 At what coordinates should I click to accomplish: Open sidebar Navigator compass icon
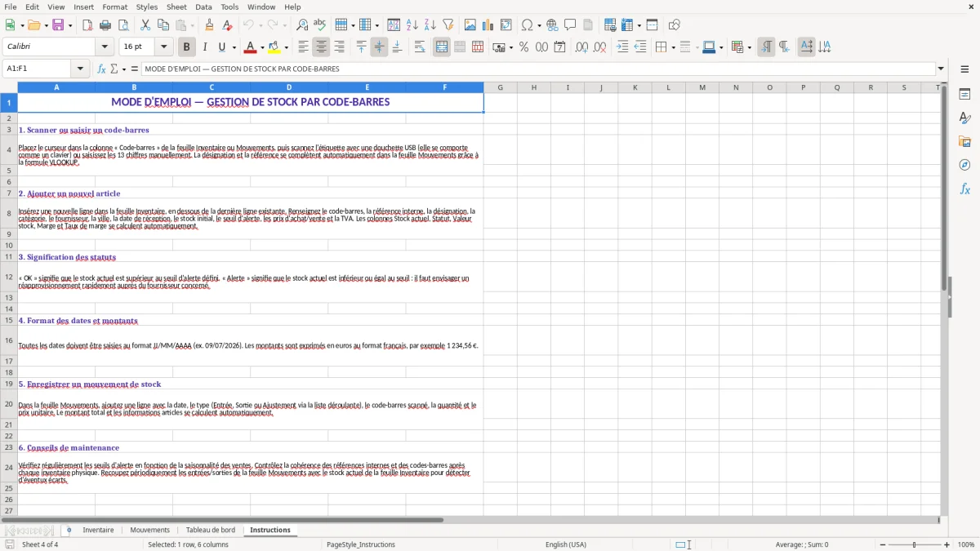tap(964, 165)
